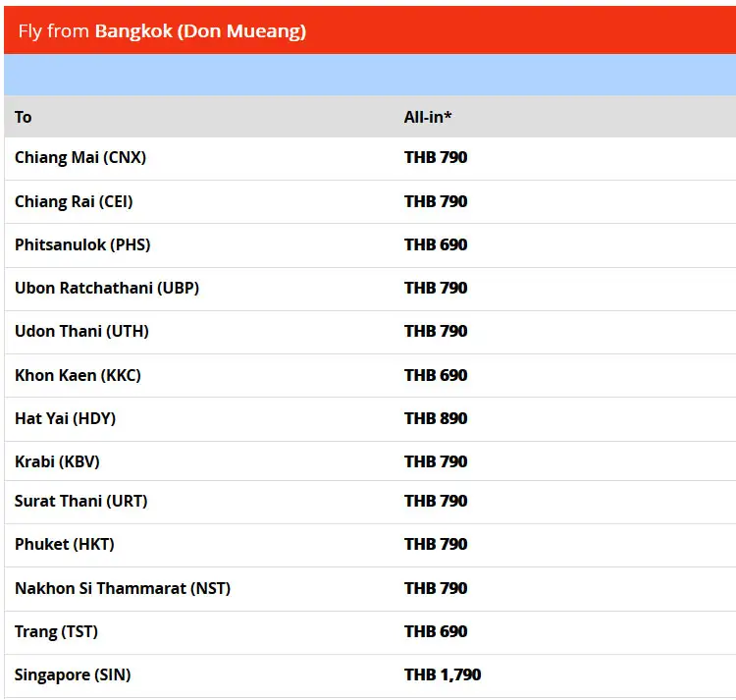Select the THB 890 Hat Yai fare
Screen dimensions: 736x700
[436, 418]
